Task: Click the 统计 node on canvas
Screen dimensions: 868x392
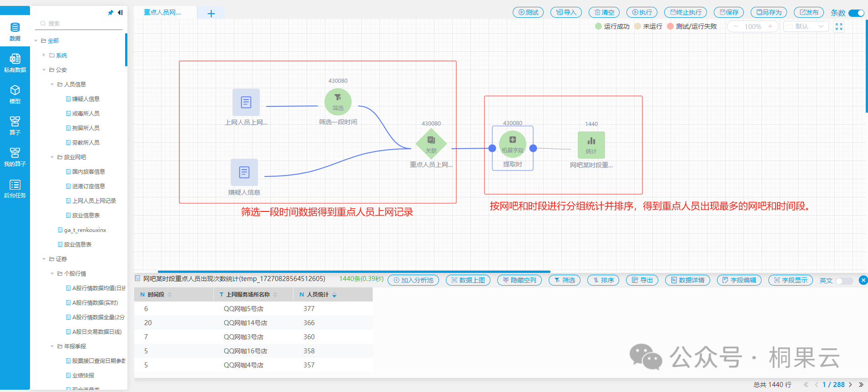Action: (591, 145)
